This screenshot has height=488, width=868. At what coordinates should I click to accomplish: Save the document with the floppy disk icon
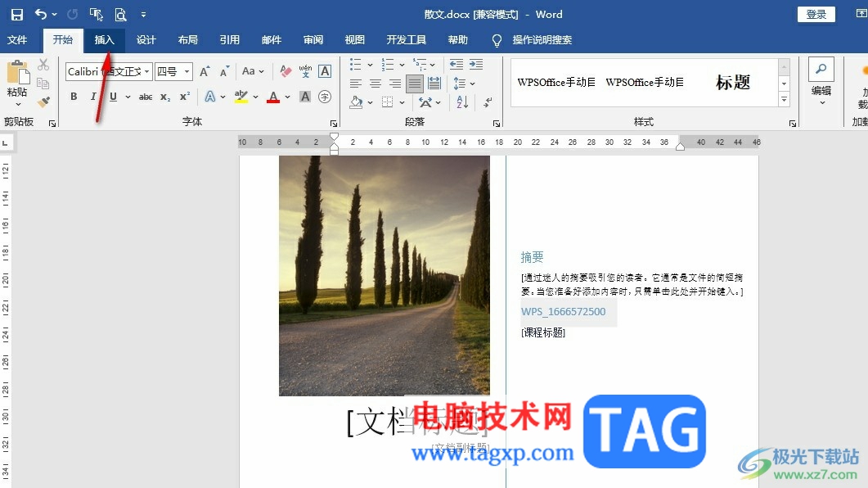[17, 15]
